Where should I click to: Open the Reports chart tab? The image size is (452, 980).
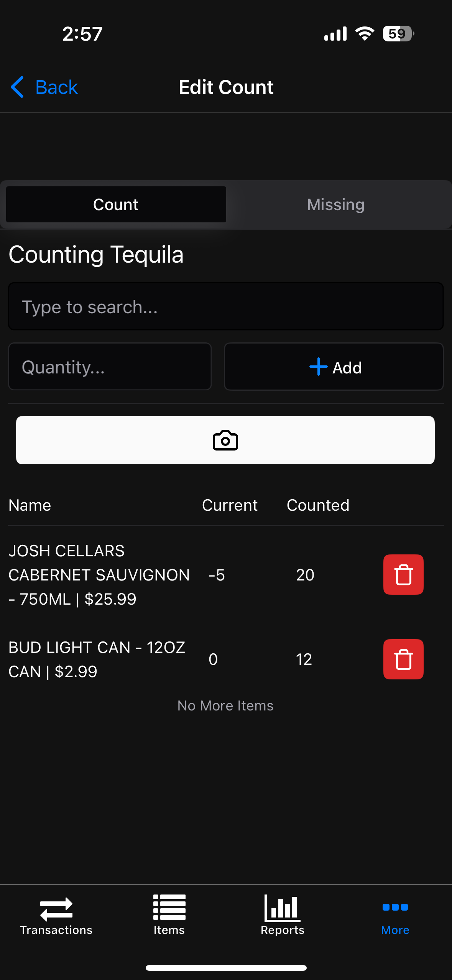tap(283, 915)
